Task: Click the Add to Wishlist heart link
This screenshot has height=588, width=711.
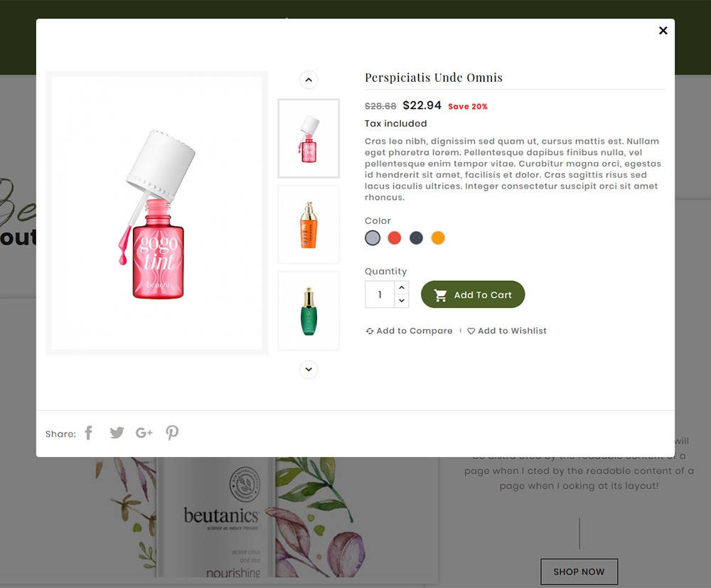Action: (x=507, y=331)
